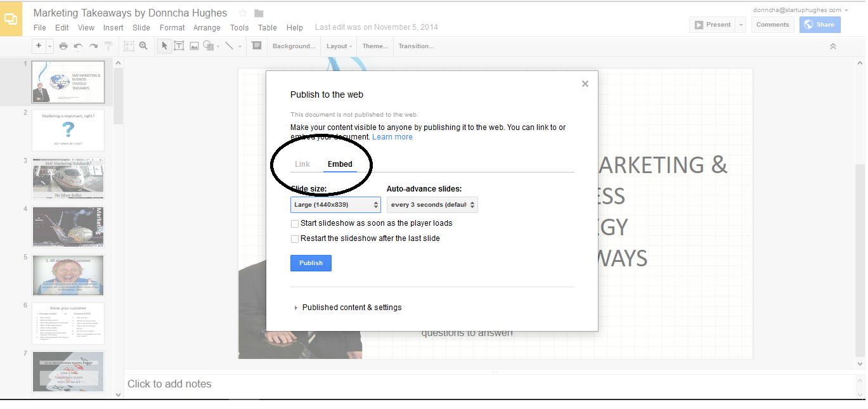
Task: Select the Shape tool icon
Action: coord(208,46)
